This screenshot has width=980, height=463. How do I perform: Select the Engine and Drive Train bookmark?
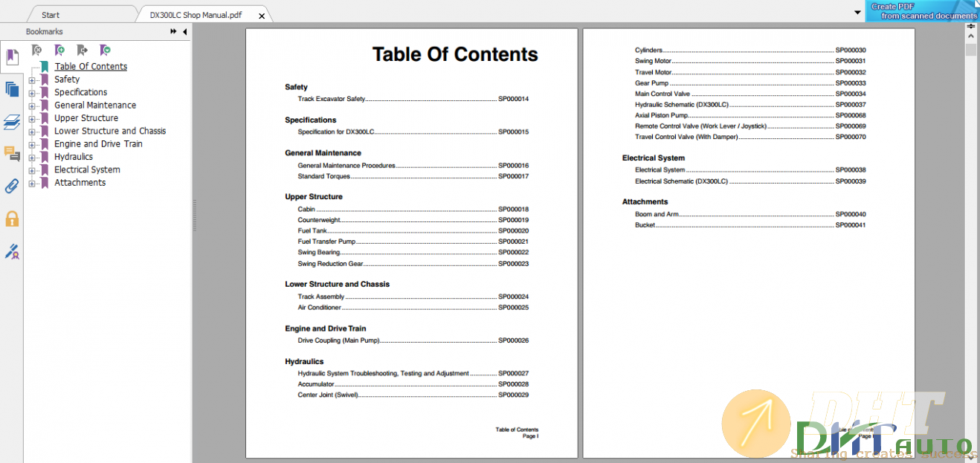point(98,144)
